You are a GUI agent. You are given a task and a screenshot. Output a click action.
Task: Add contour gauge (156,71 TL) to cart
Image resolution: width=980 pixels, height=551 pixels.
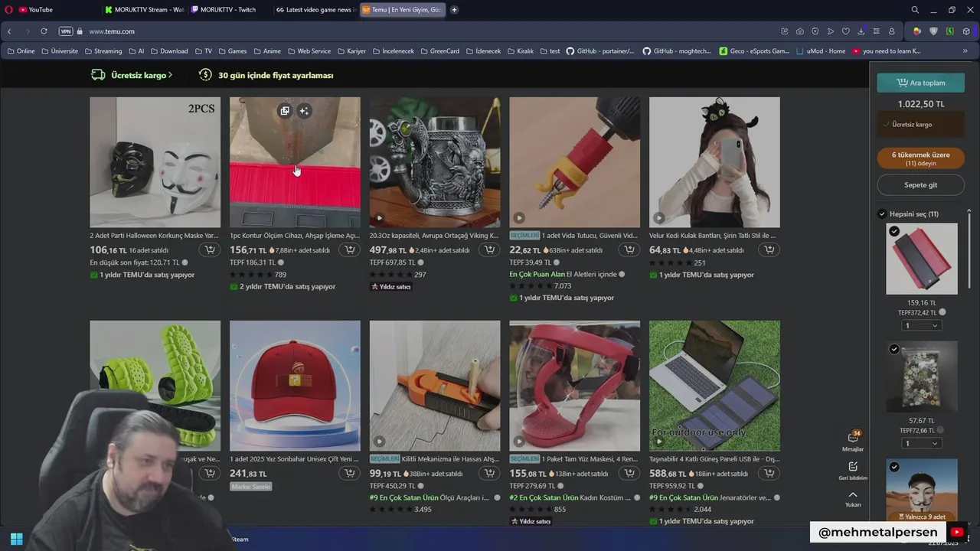tap(350, 249)
